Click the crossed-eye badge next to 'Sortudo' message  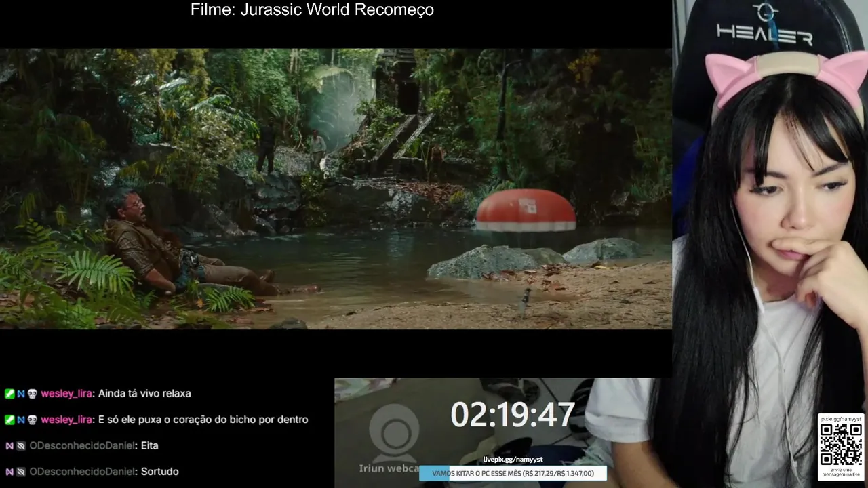tap(21, 472)
